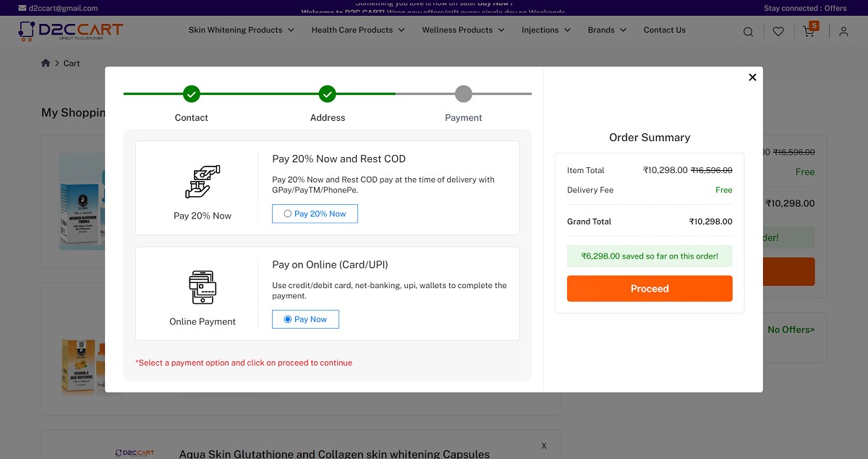This screenshot has width=868, height=459.
Task: Click the Proceed button in Order Summary
Action: tap(649, 288)
